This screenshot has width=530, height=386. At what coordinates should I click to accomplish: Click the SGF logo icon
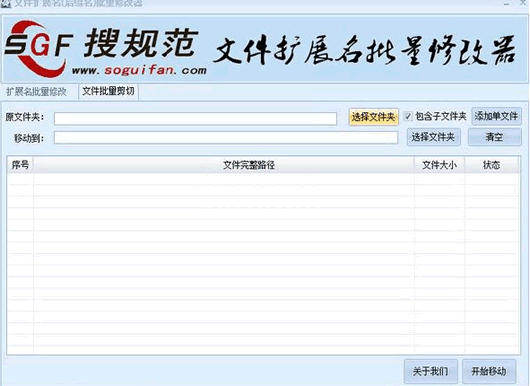click(38, 48)
